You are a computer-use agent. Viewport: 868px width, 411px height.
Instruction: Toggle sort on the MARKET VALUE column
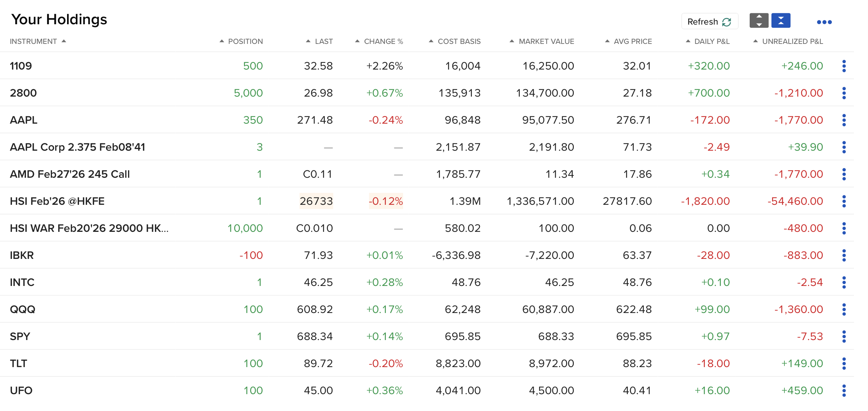point(511,41)
